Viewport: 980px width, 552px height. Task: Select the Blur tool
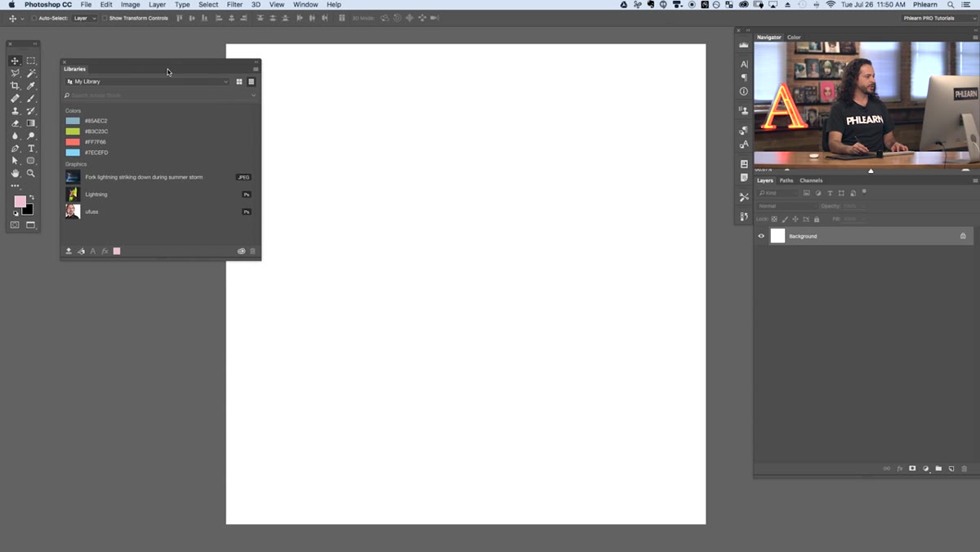(15, 136)
